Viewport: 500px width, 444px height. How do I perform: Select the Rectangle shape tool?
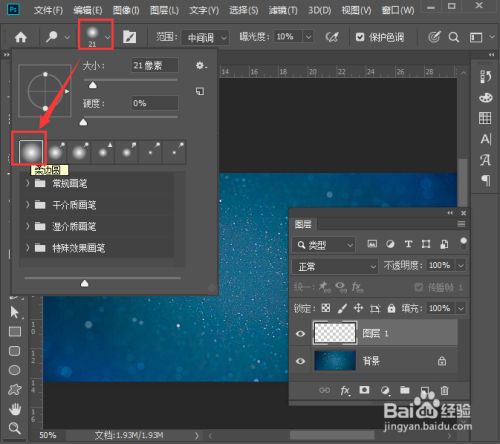coord(15,332)
